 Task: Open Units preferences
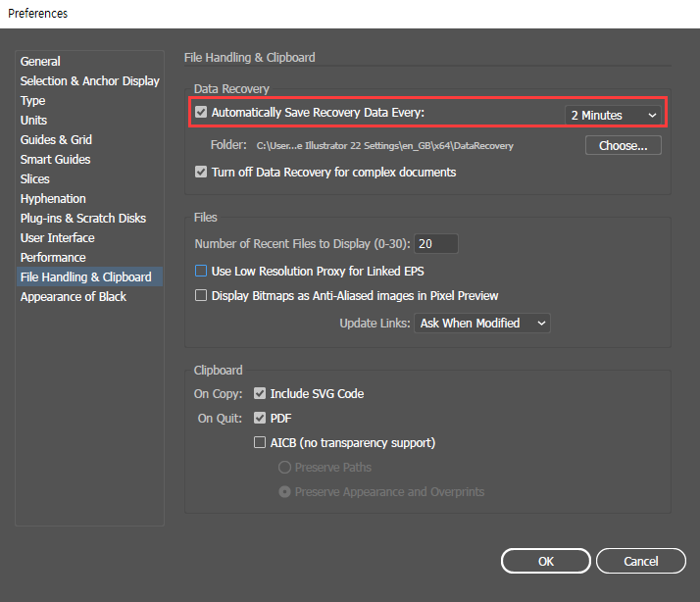(89, 121)
